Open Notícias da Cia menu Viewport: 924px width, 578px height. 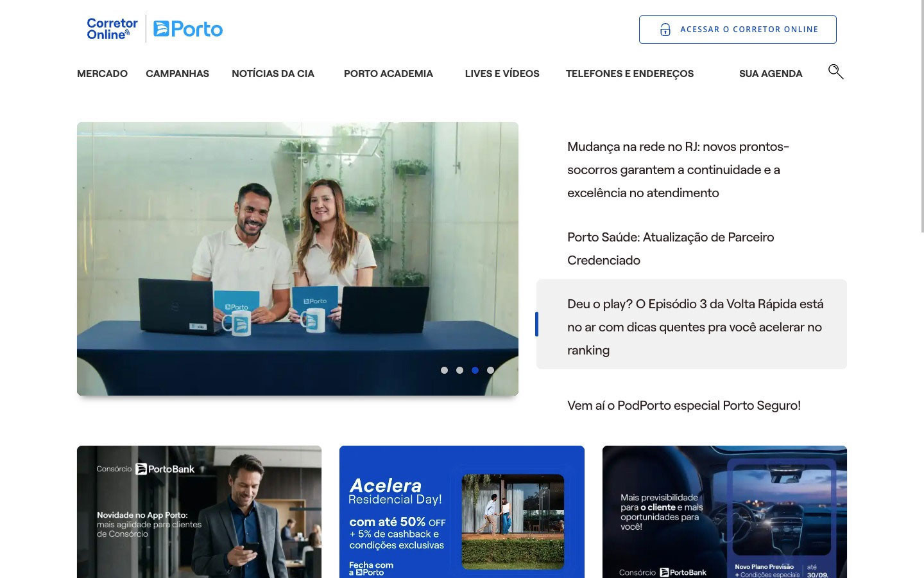pyautogui.click(x=273, y=74)
